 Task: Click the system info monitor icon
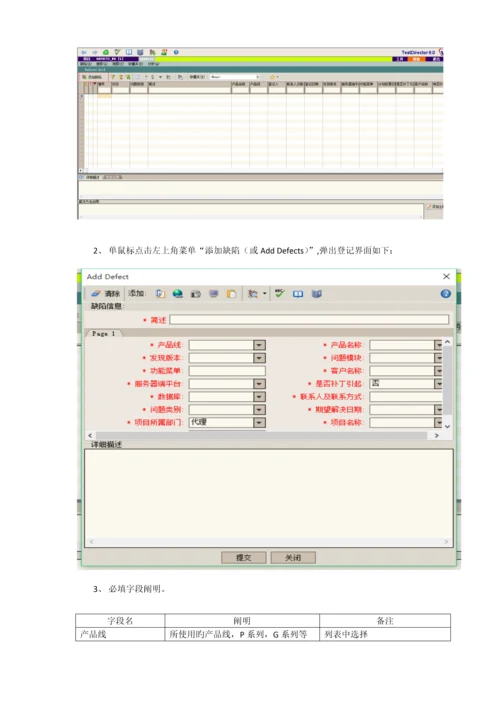click(x=214, y=294)
